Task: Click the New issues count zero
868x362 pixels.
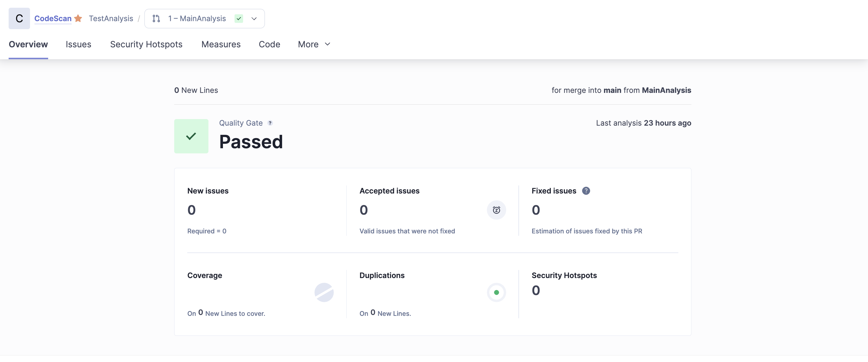Action: tap(191, 210)
